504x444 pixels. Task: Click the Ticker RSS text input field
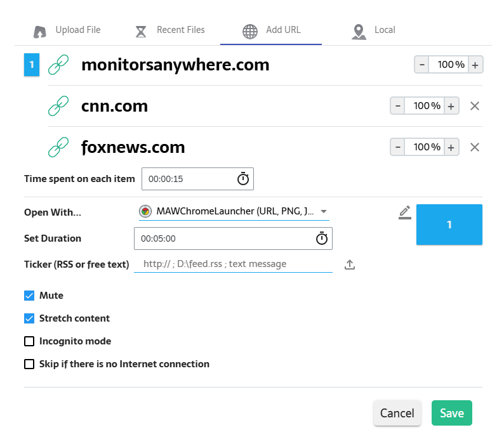pos(233,264)
